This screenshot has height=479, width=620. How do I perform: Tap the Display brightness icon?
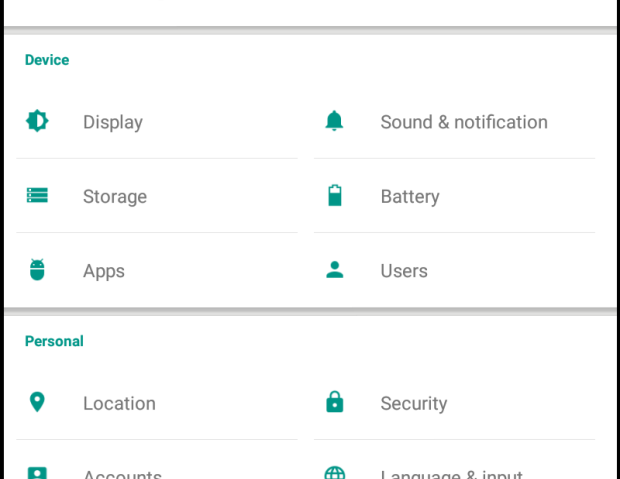click(x=37, y=121)
